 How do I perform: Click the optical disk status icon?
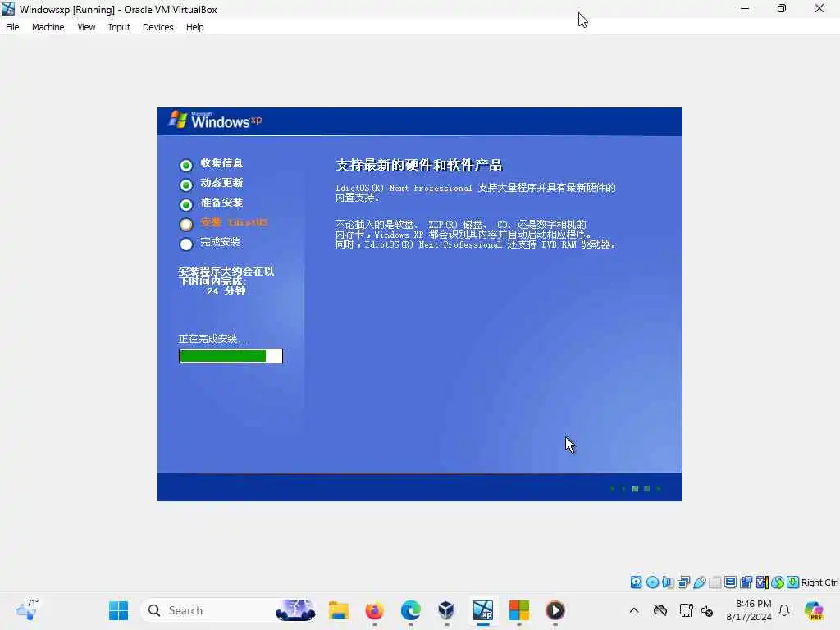652,582
